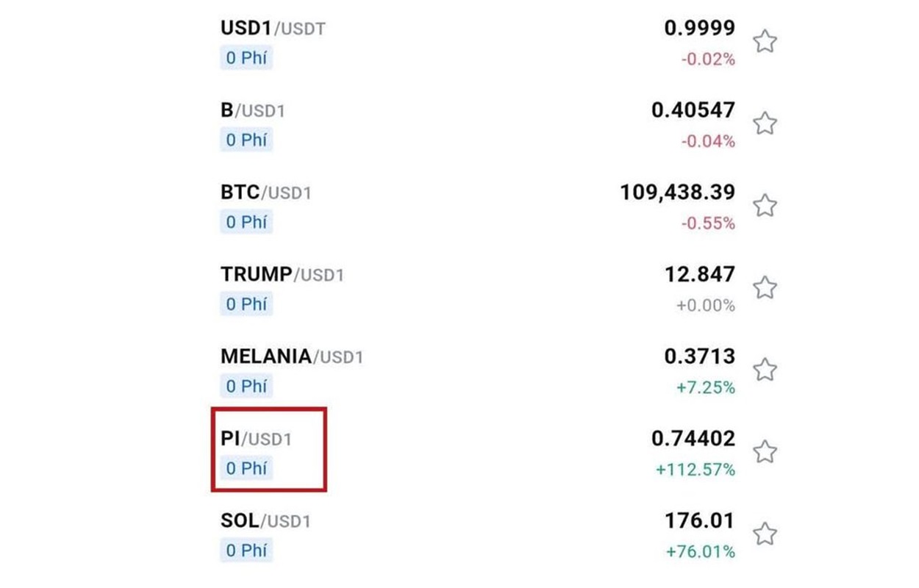Click the BTC price 109,438.39
Image resolution: width=919 pixels, height=588 pixels.
tap(677, 193)
